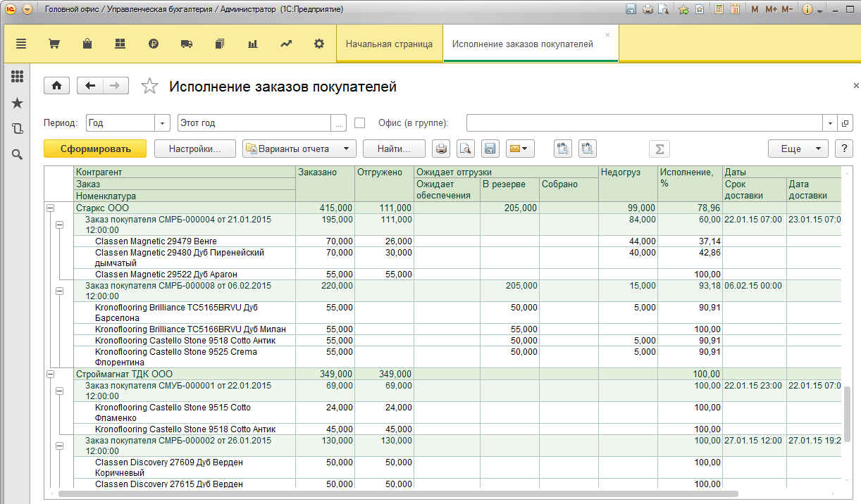The height and width of the screenshot is (504, 861).
Task: Open the Еще menu dropdown
Action: coord(798,149)
